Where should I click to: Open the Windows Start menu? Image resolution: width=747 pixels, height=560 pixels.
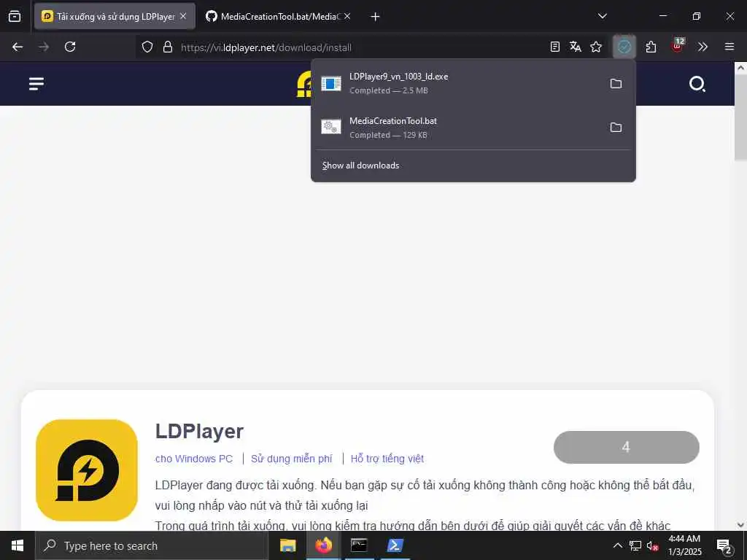click(x=18, y=545)
